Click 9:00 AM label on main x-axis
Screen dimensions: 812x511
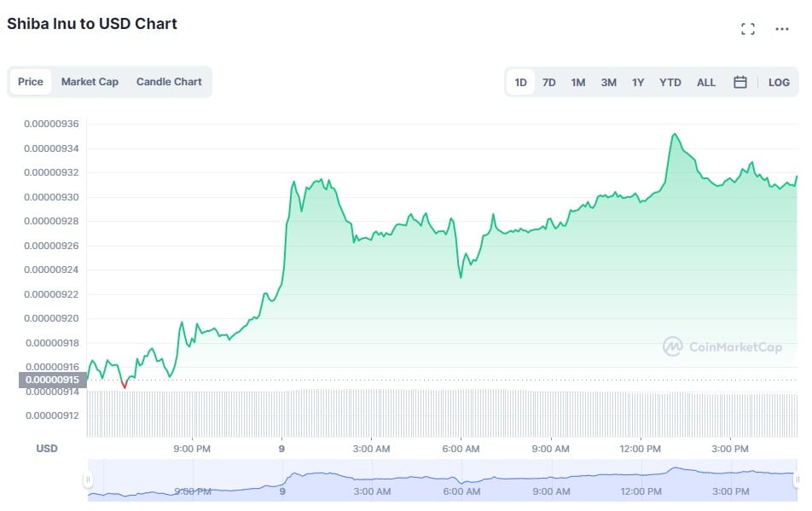pyautogui.click(x=550, y=449)
